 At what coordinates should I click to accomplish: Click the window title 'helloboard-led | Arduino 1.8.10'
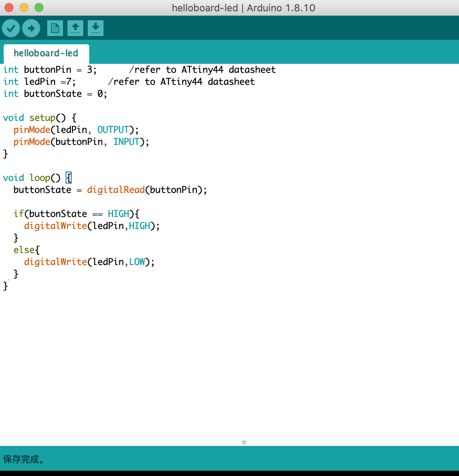tap(243, 8)
